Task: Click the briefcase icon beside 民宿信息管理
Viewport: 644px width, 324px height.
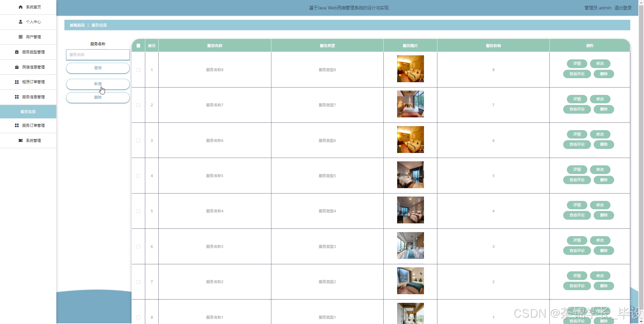Action: [x=17, y=67]
